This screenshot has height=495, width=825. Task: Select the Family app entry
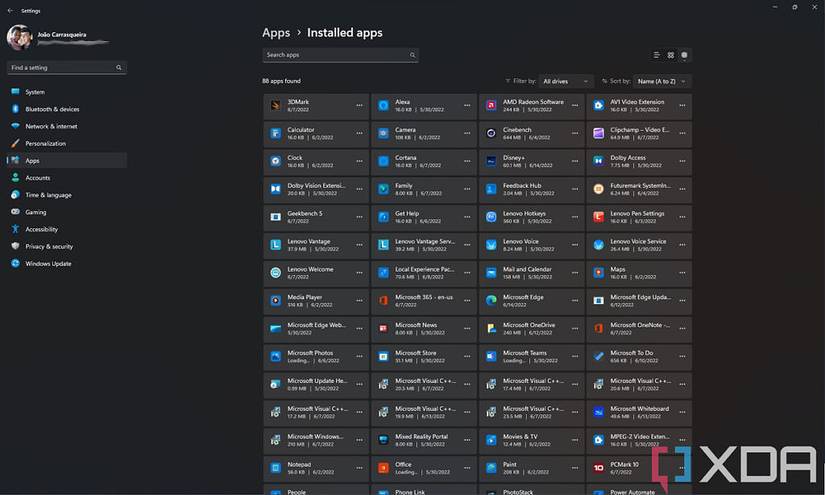[x=424, y=189]
